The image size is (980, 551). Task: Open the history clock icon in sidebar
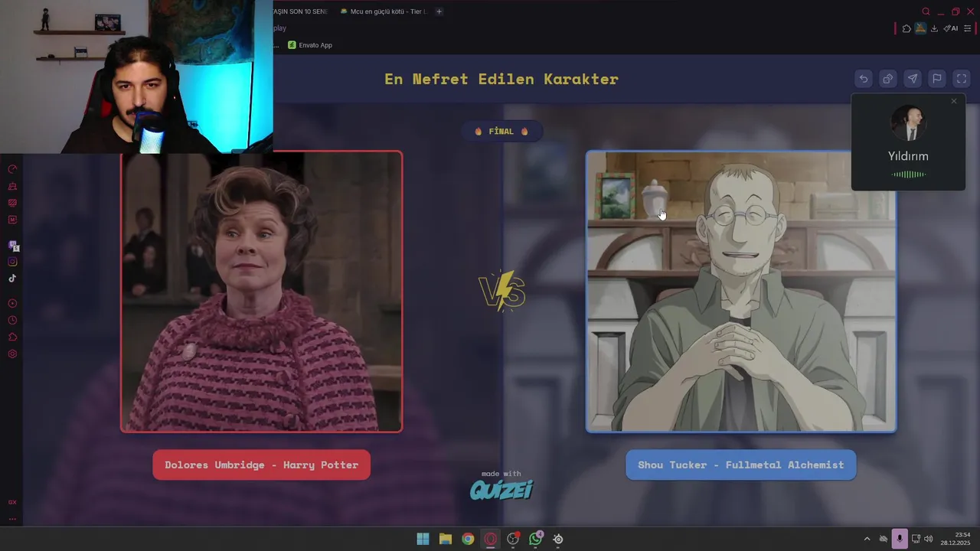tap(12, 321)
